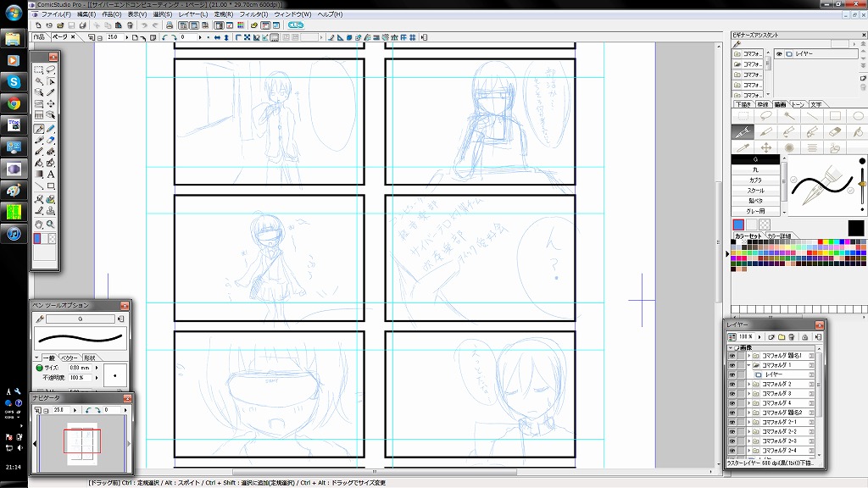Toggle visibility of コマフォルダ 1 layer
This screenshot has width=868, height=488.
click(x=732, y=365)
